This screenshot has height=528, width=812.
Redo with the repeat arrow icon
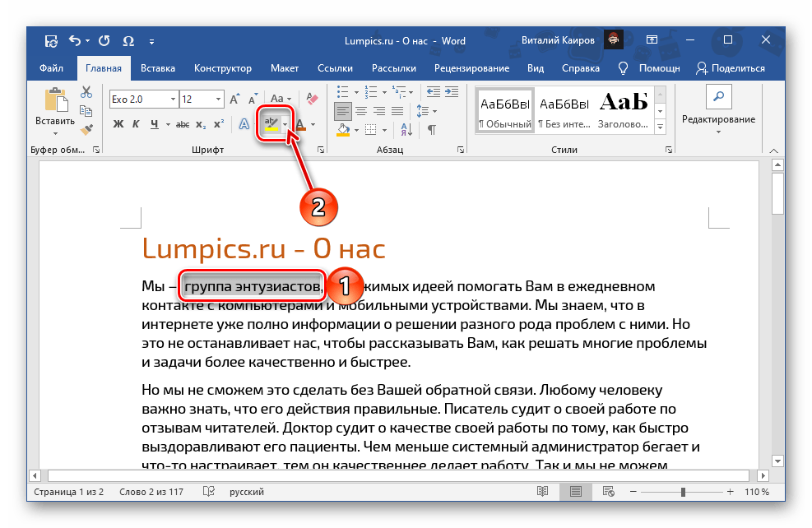tap(104, 40)
